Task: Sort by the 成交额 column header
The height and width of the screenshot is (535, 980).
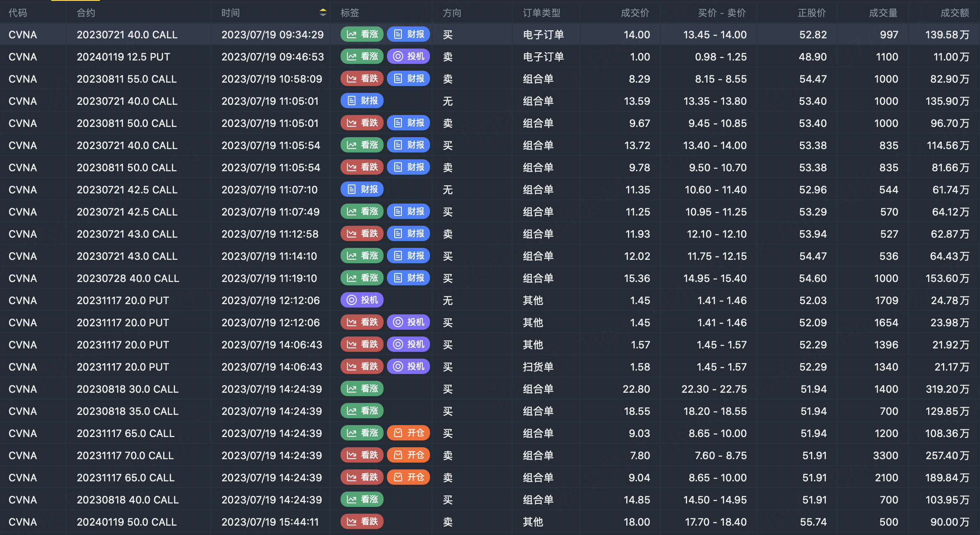Action: coord(954,13)
